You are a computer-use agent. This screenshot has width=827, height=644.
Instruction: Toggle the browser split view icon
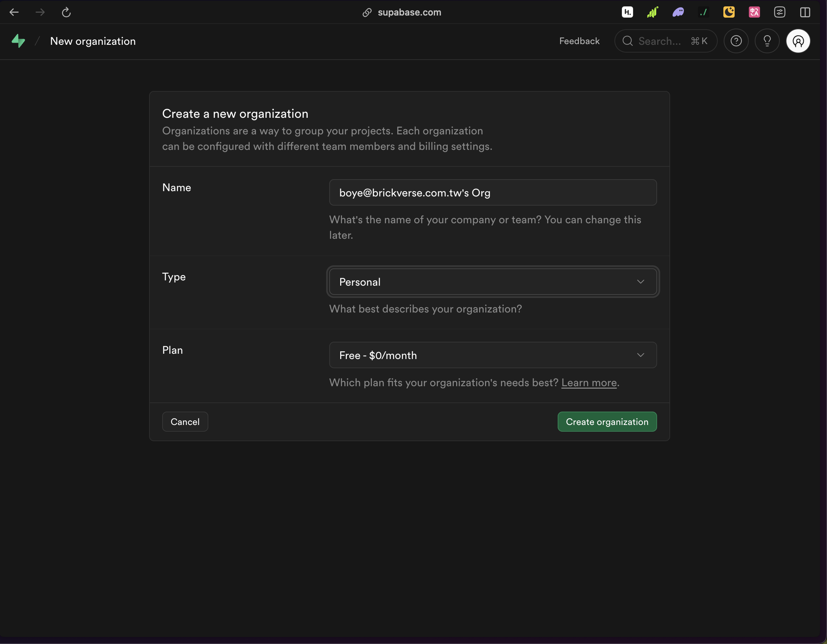(x=805, y=12)
